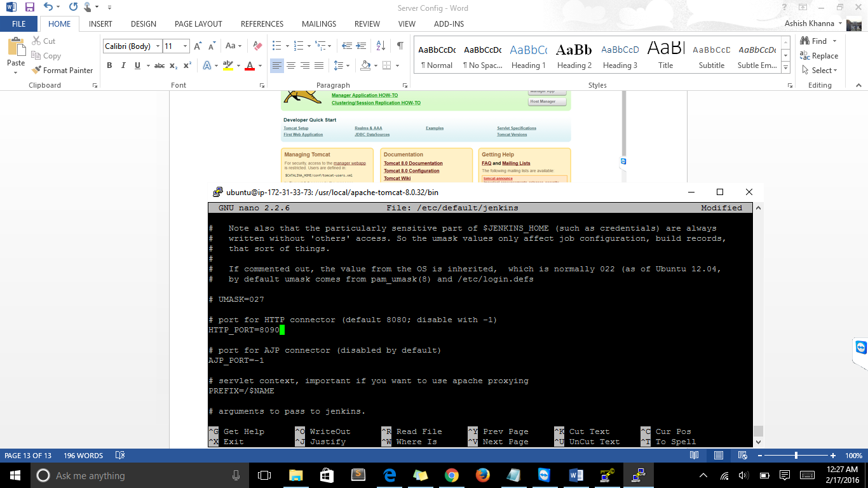This screenshot has width=868, height=488.
Task: Expand the Styles gallery more arrow
Action: tap(786, 68)
